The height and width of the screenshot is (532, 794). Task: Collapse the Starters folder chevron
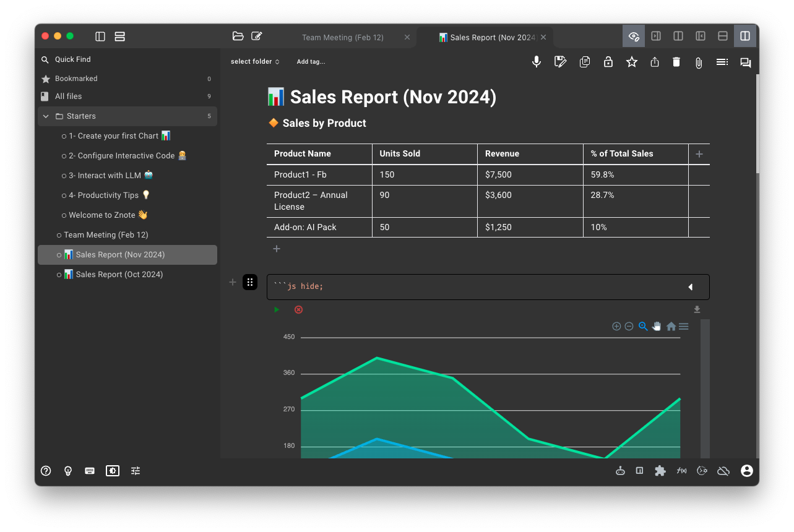click(x=46, y=116)
